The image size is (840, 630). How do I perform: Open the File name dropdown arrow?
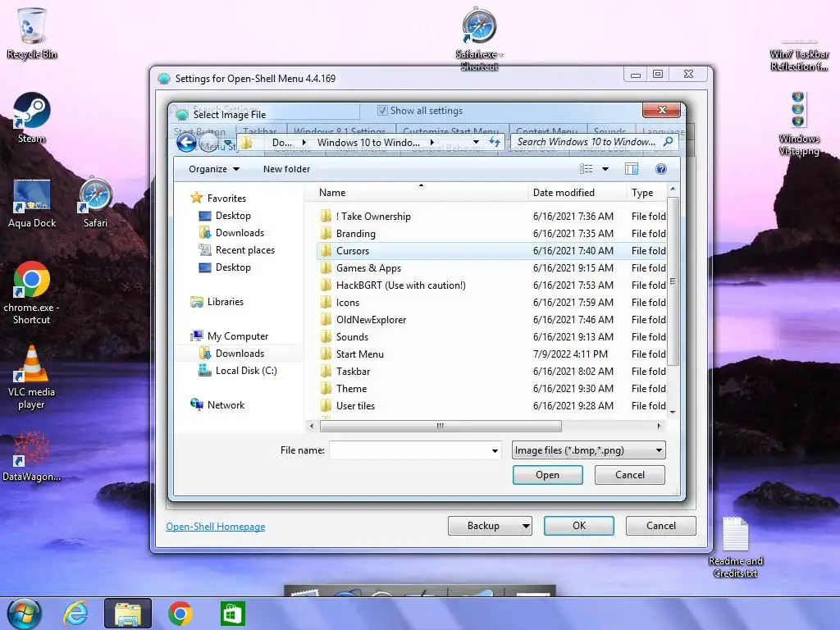495,451
